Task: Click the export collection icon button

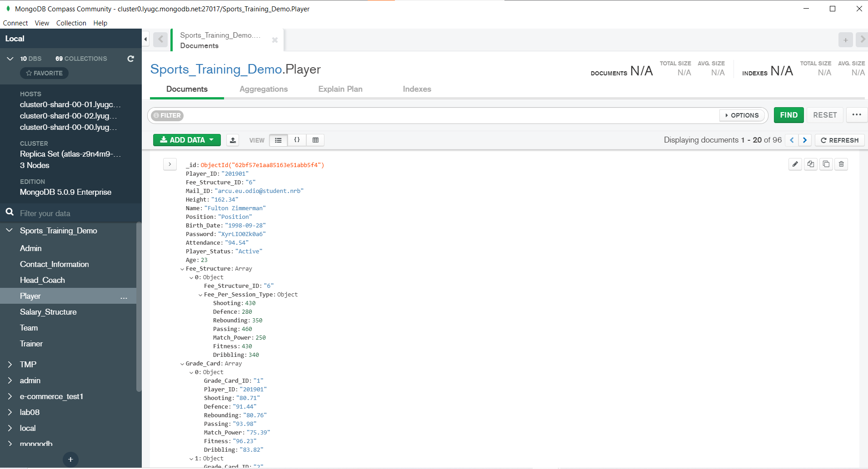Action: 233,140
